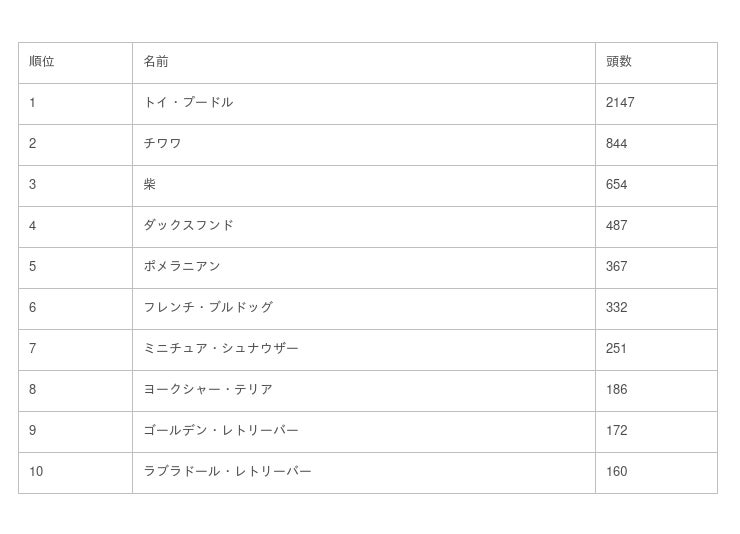Click the 柴 breed cell
Screen dimensions: 740x534
click(x=150, y=185)
